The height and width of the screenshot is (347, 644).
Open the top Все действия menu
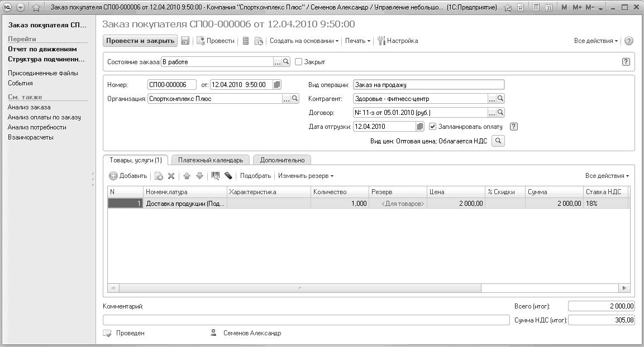tap(595, 41)
